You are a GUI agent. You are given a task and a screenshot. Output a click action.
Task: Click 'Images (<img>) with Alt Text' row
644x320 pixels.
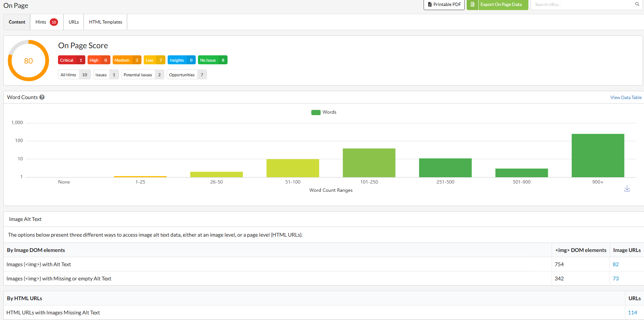coord(324,264)
